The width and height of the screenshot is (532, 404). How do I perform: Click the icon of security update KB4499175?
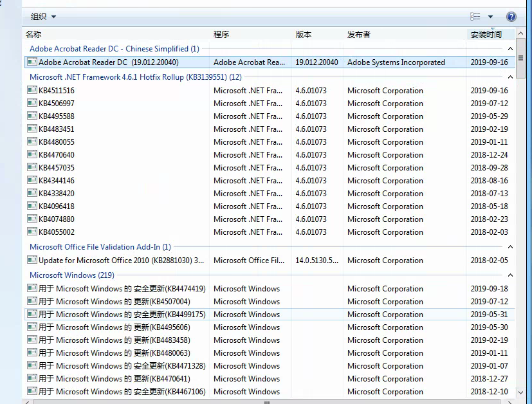pyautogui.click(x=32, y=314)
